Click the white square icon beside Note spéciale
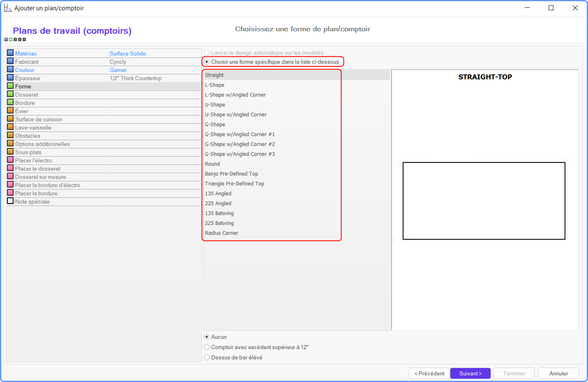The image size is (588, 382). coord(10,201)
